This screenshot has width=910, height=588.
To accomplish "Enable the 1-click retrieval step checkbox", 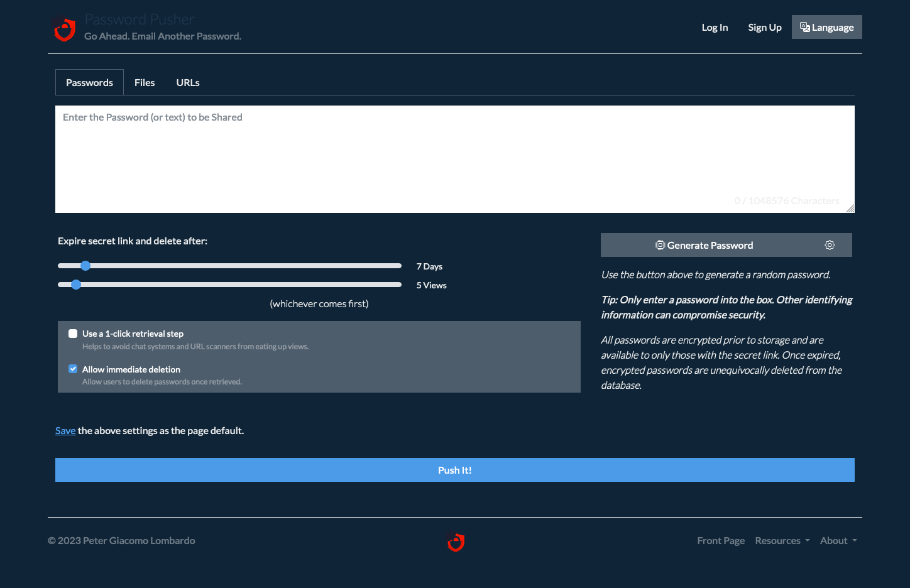I will click(x=73, y=333).
